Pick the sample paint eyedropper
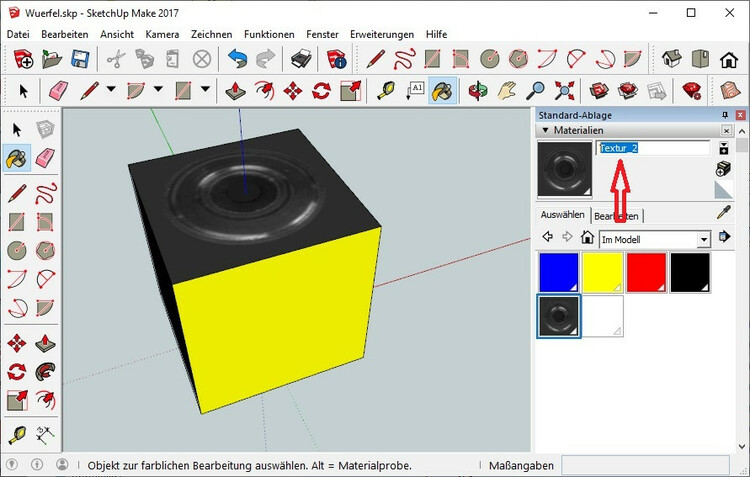This screenshot has width=750, height=477. click(725, 213)
